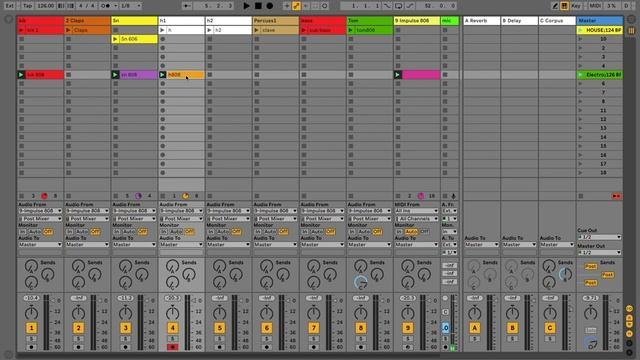The image size is (640, 360).
Task: Toggle the Follow playback icon in transport
Action: pos(187,6)
